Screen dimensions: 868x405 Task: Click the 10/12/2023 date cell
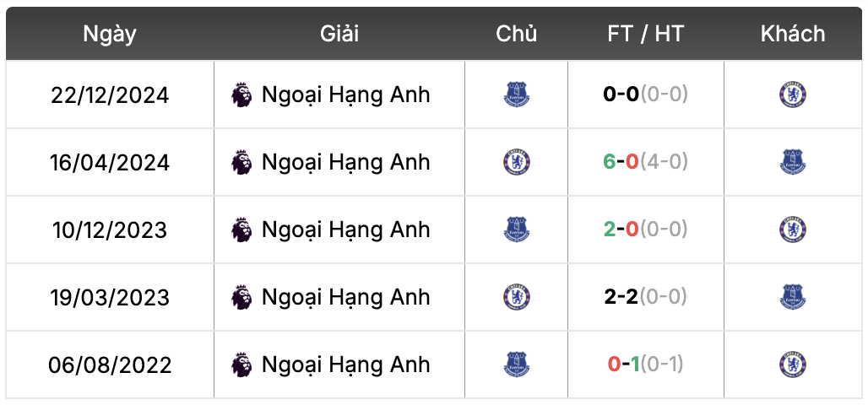110,229
